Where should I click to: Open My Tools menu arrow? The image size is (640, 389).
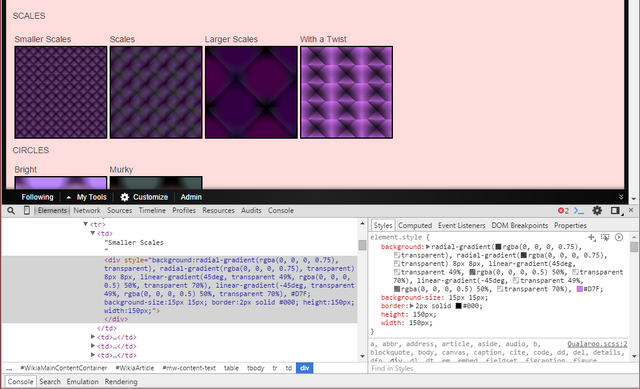pyautogui.click(x=69, y=198)
